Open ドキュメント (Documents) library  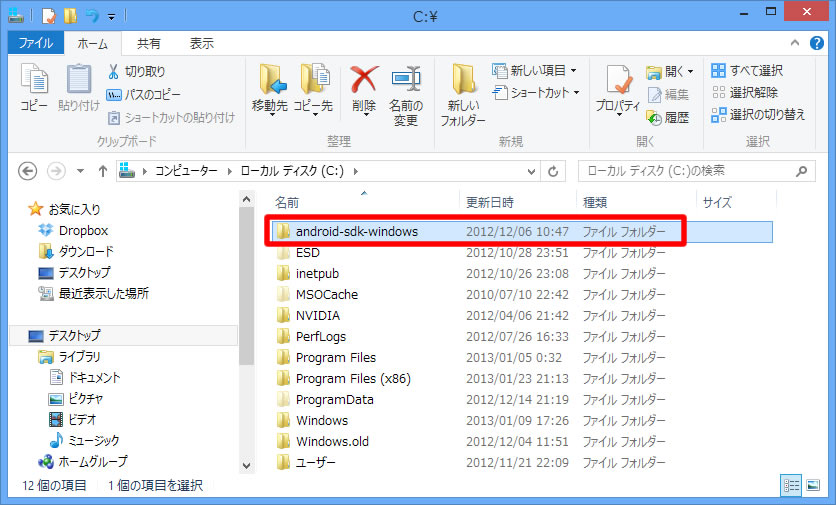[x=85, y=377]
